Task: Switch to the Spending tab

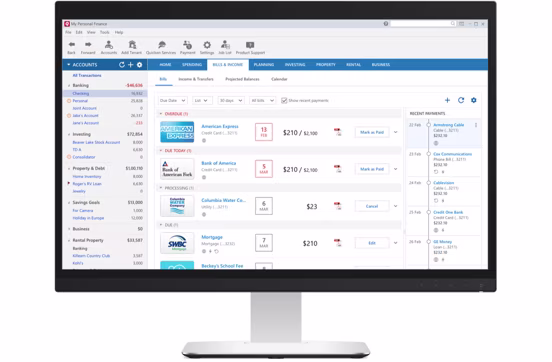Action: pyautogui.click(x=192, y=65)
